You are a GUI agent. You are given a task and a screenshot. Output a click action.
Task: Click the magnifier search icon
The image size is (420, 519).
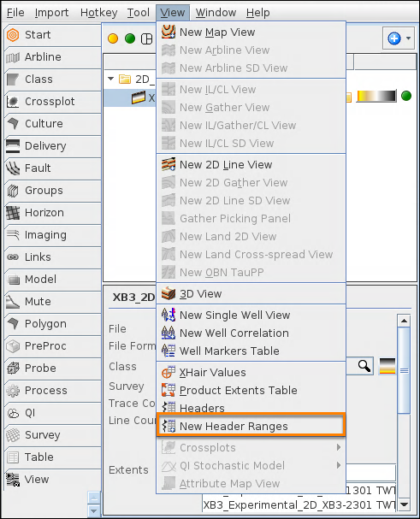[x=364, y=366]
